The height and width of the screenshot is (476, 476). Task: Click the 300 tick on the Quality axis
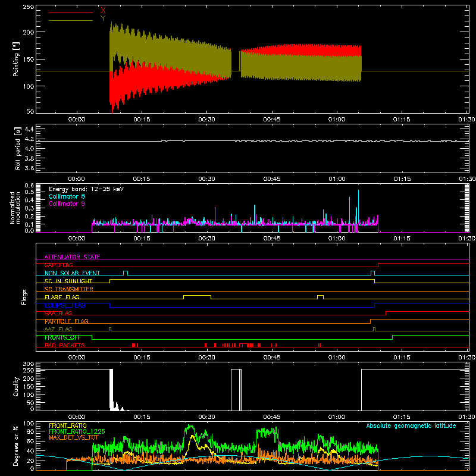click(29, 364)
